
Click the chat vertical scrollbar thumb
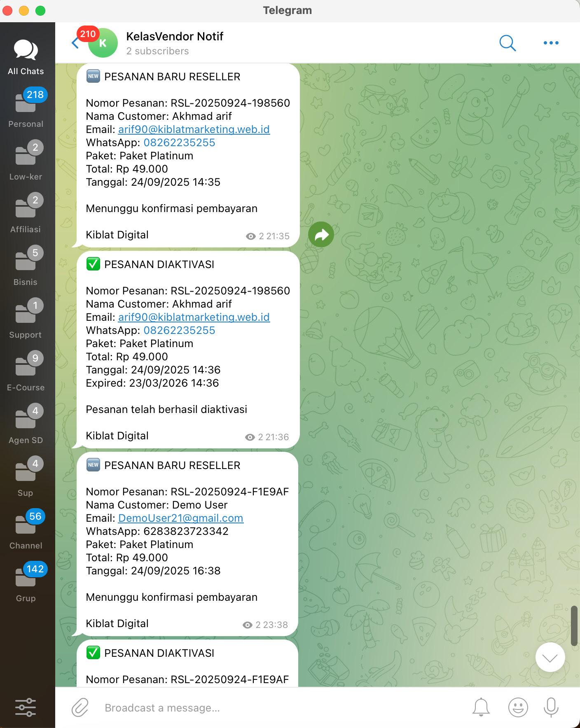[574, 625]
